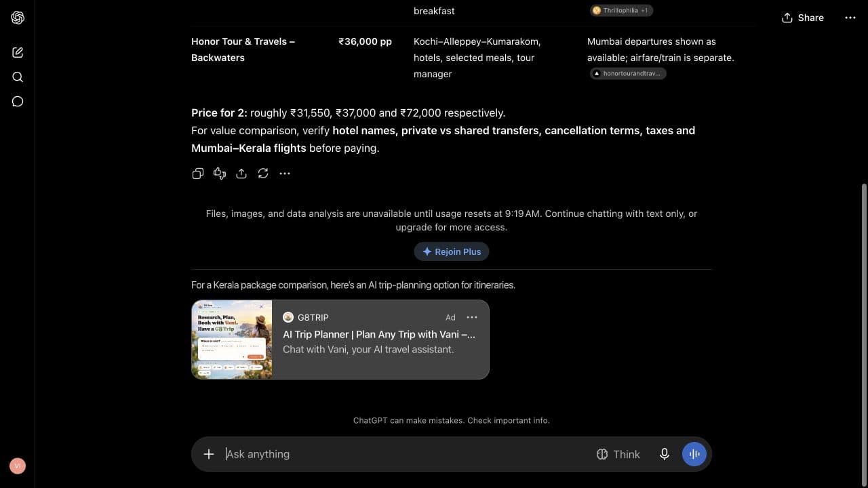
Task: Start a new chat with the compose icon
Action: 18,52
